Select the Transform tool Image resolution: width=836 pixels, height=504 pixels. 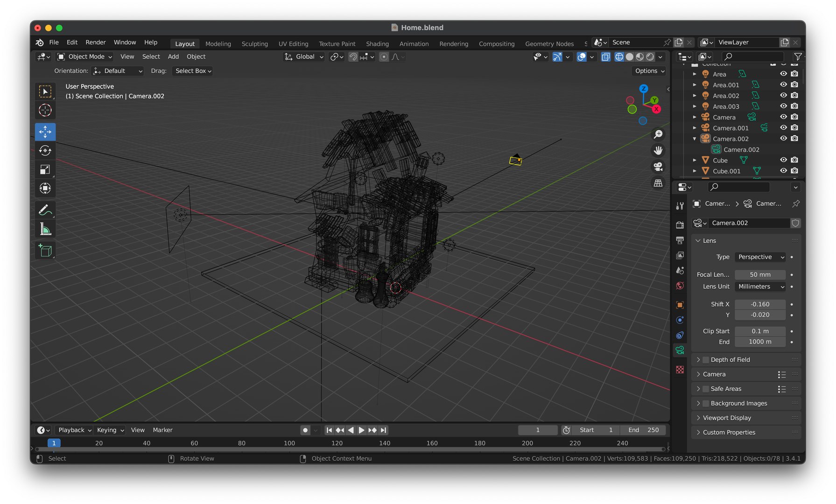pyautogui.click(x=45, y=188)
